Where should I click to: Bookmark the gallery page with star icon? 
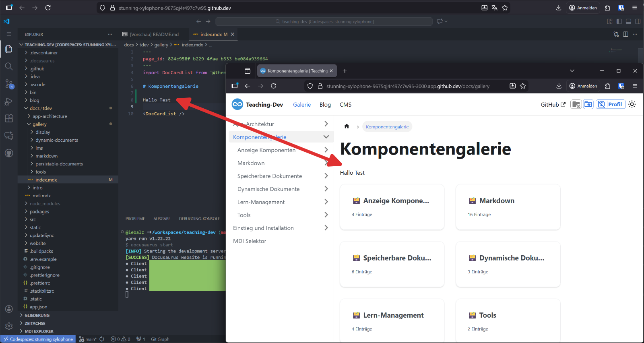[522, 86]
